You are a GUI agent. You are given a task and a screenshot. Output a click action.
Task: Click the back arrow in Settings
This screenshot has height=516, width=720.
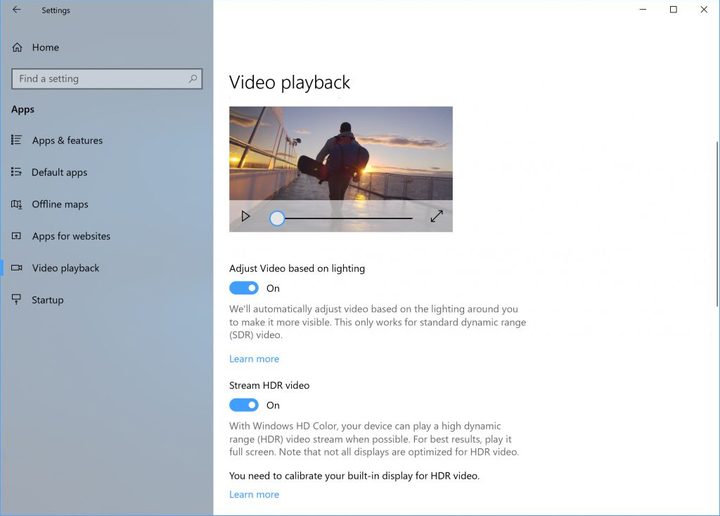tap(17, 10)
